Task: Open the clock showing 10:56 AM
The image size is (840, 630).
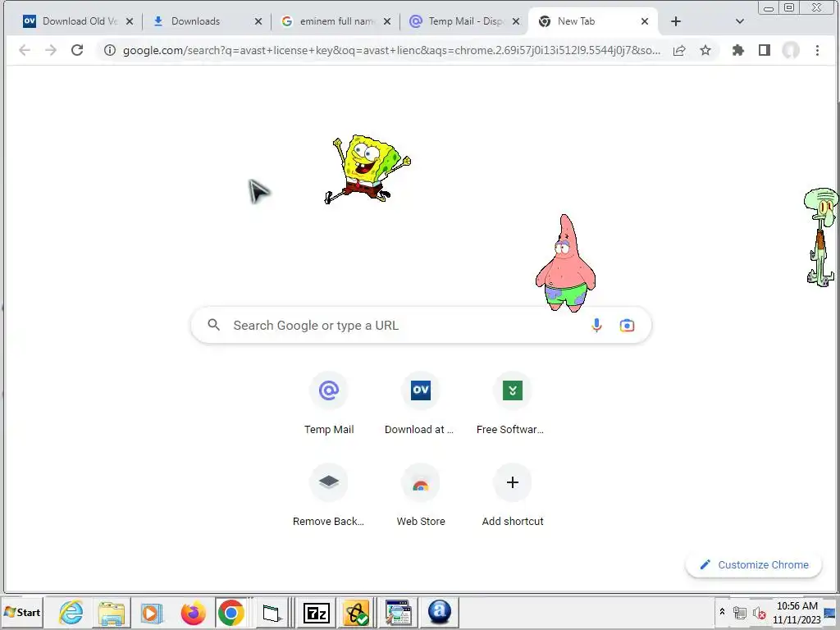Action: tap(797, 612)
